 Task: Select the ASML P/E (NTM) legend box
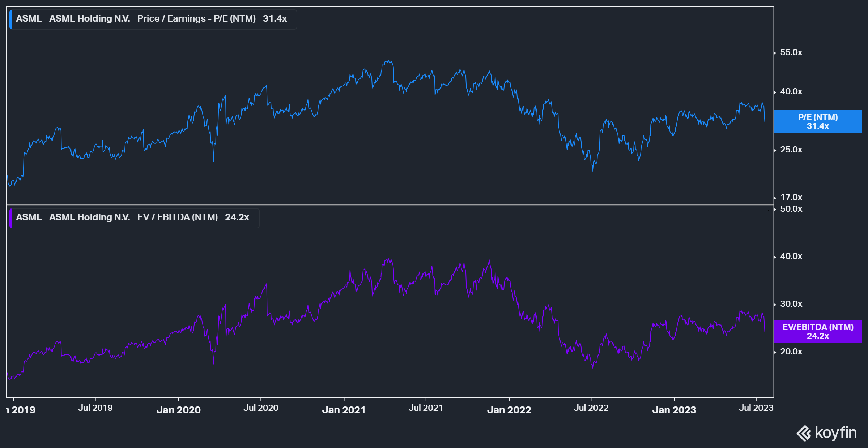pyautogui.click(x=153, y=19)
